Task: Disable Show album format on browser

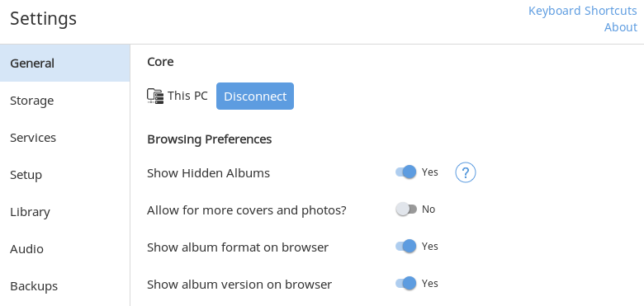Action: [x=406, y=246]
